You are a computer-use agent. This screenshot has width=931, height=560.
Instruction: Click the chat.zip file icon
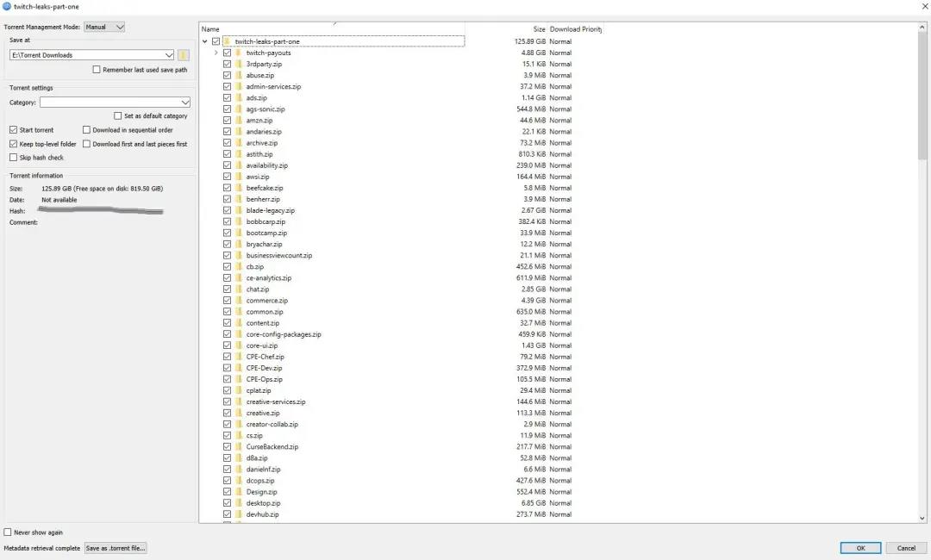(239, 289)
